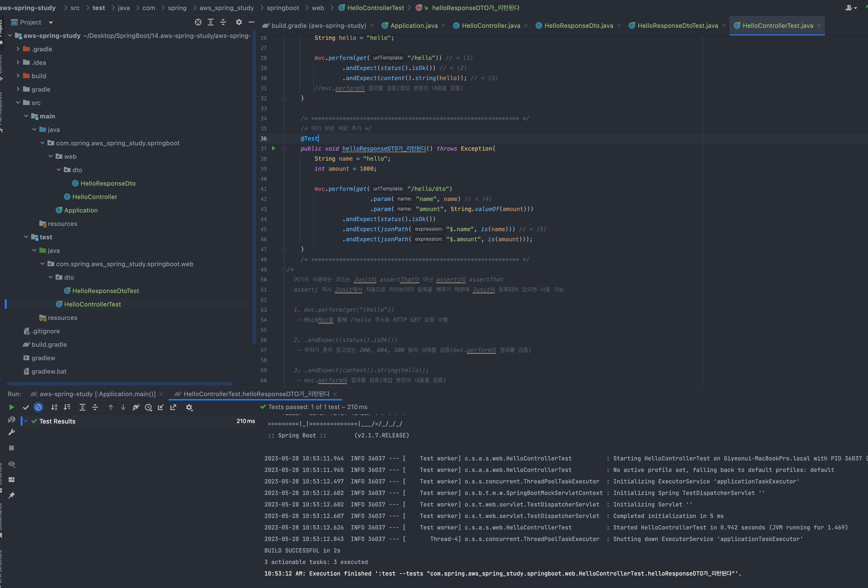Click the BUILD SUCCESSFUL line in console

(302, 550)
